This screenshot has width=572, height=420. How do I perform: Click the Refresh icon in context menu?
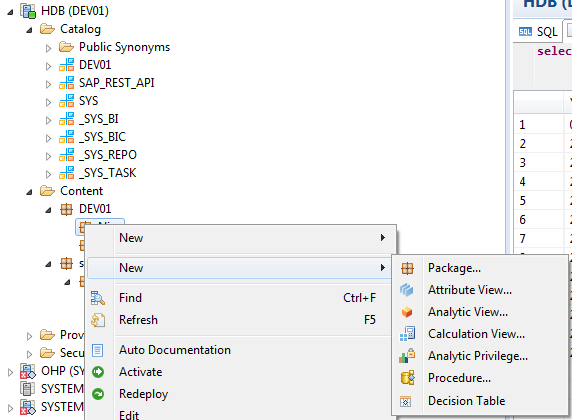(x=98, y=320)
